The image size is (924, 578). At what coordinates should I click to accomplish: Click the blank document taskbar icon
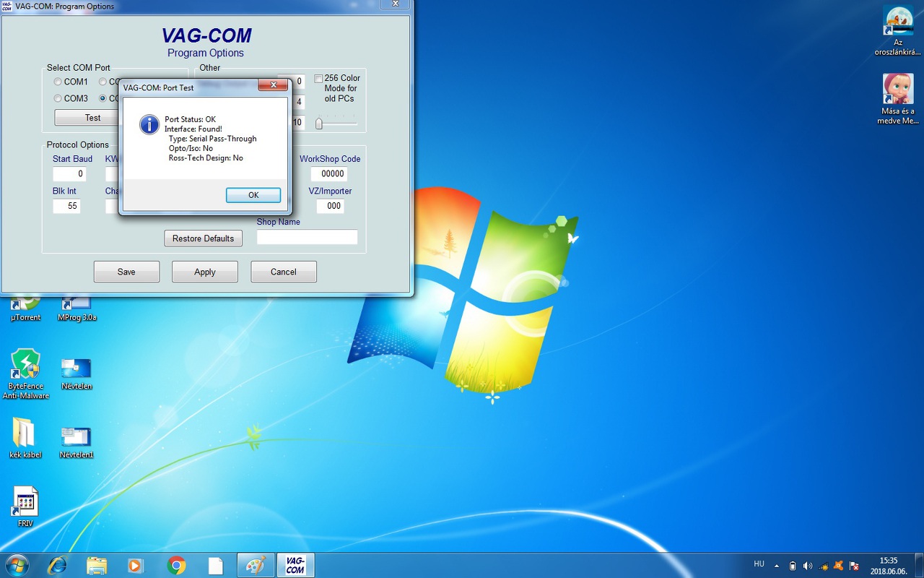(x=215, y=565)
